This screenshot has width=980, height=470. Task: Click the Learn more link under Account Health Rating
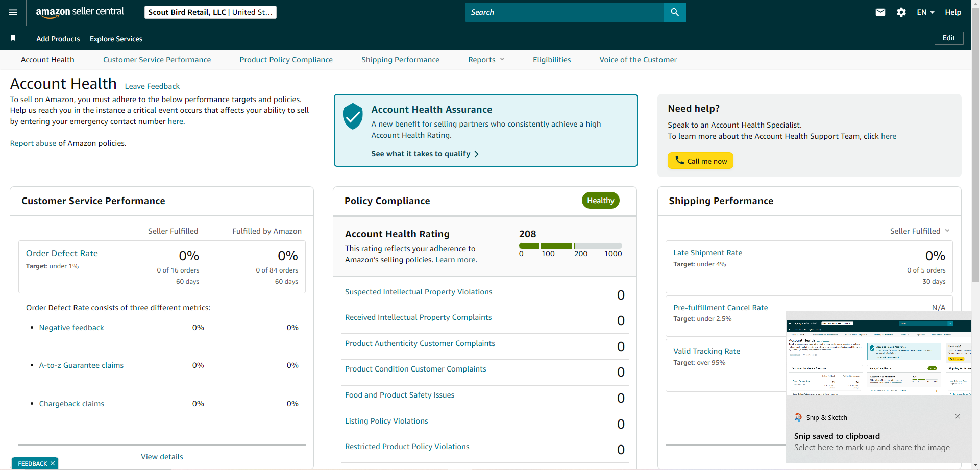click(455, 260)
